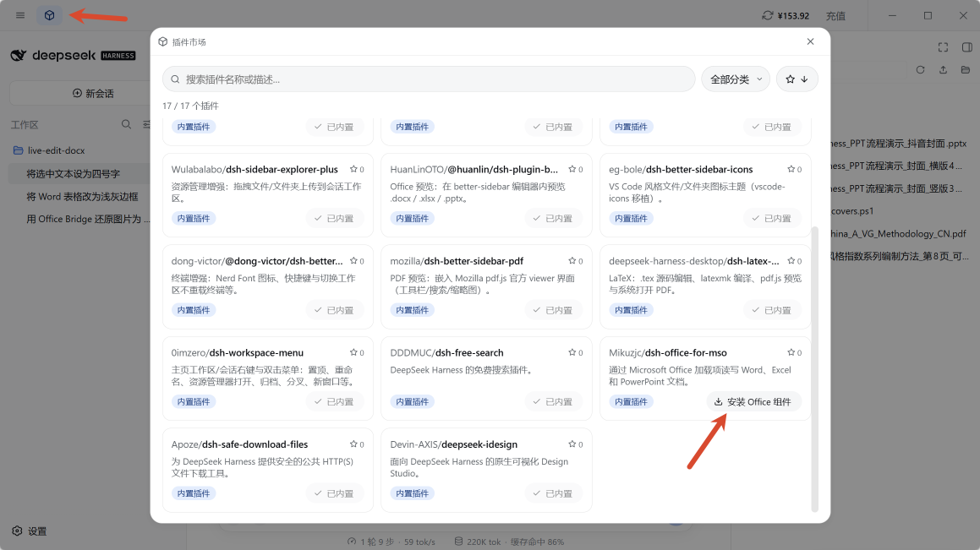Click the workspace search icon

(x=126, y=124)
